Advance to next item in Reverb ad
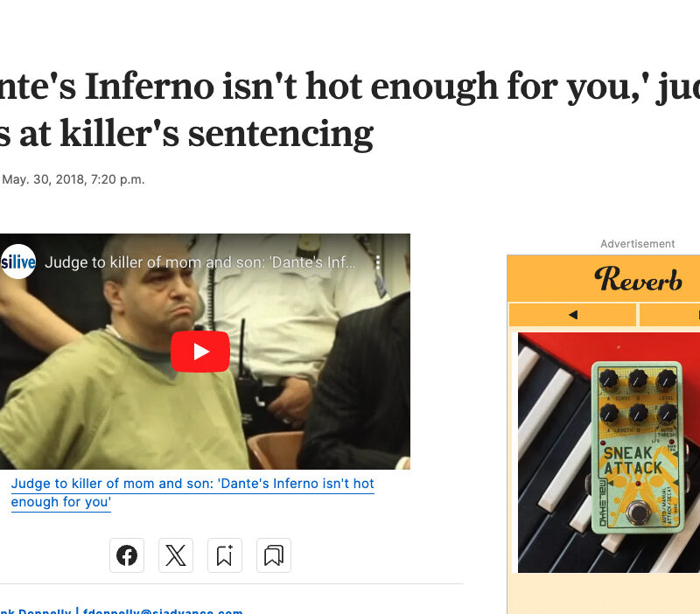The image size is (700, 614). [x=670, y=315]
